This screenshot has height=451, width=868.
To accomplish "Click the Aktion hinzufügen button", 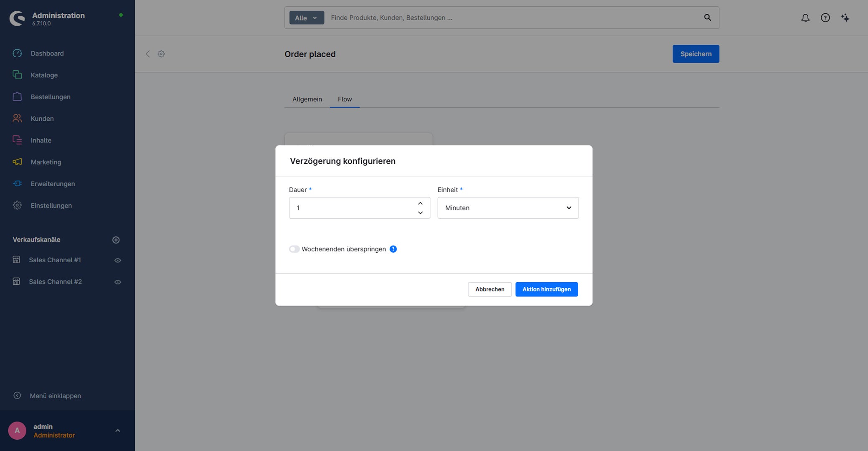I will pos(546,289).
